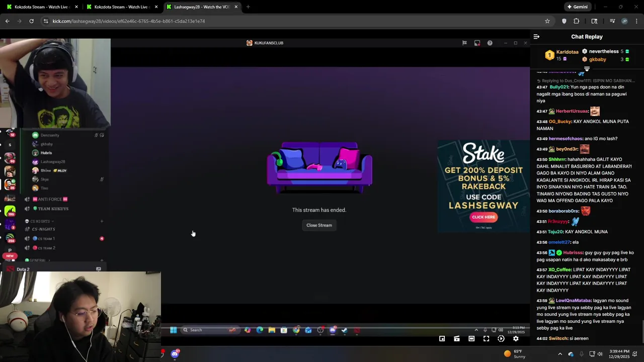The height and width of the screenshot is (362, 644).
Task: Toggle theater mode in video player
Action: click(471, 339)
